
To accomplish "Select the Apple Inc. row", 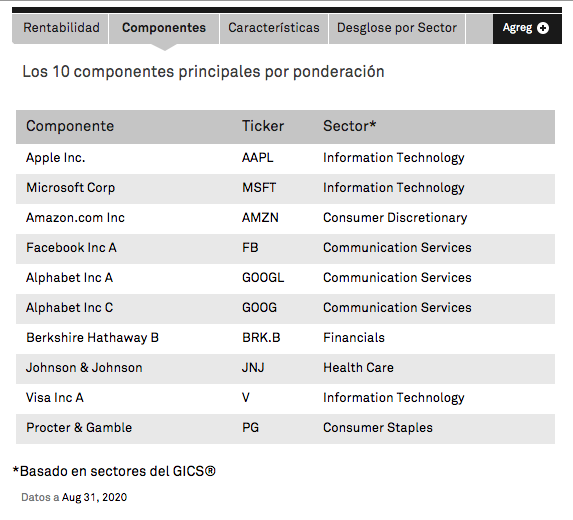I will (285, 159).
